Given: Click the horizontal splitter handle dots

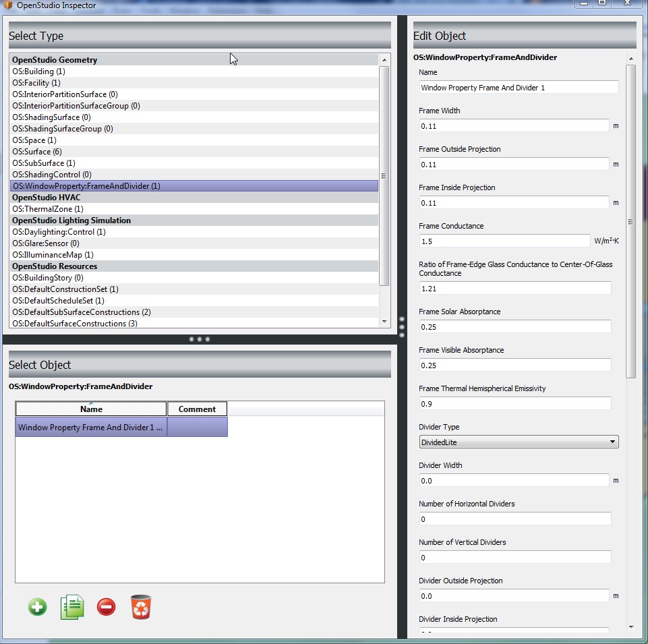Looking at the screenshot, I should click(x=199, y=339).
